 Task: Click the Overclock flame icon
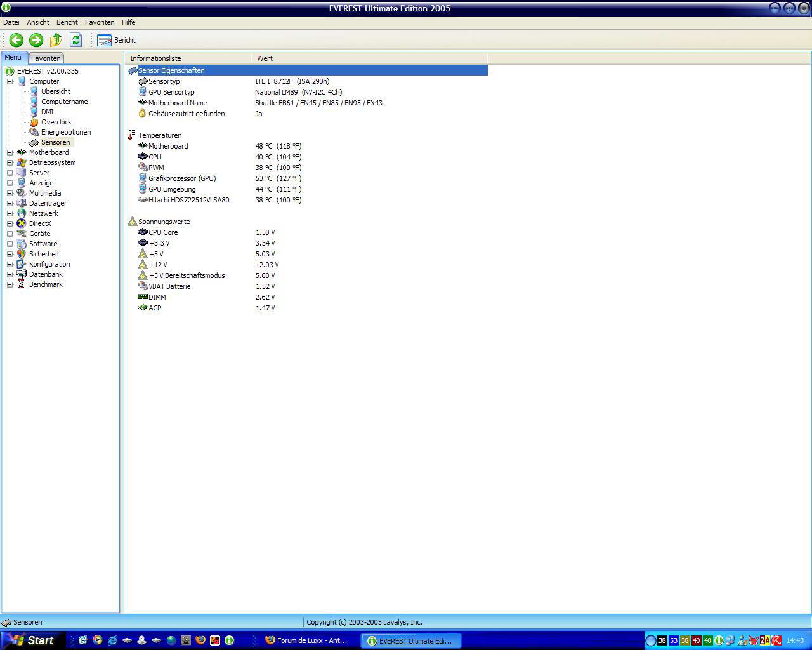34,122
